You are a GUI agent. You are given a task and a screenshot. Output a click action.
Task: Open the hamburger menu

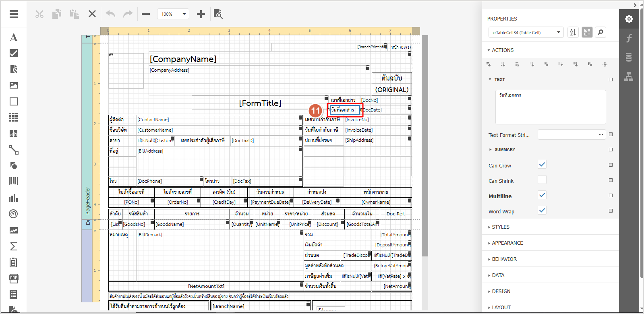(x=14, y=14)
